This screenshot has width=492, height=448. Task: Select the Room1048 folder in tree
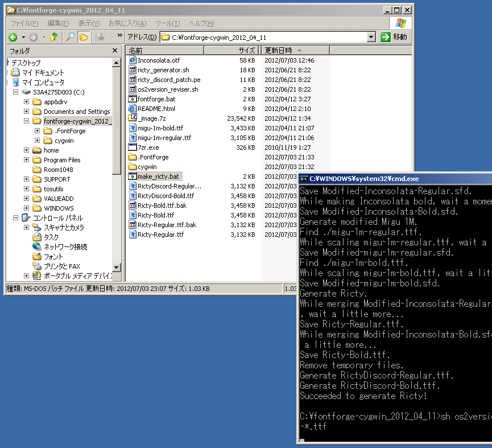coord(59,170)
